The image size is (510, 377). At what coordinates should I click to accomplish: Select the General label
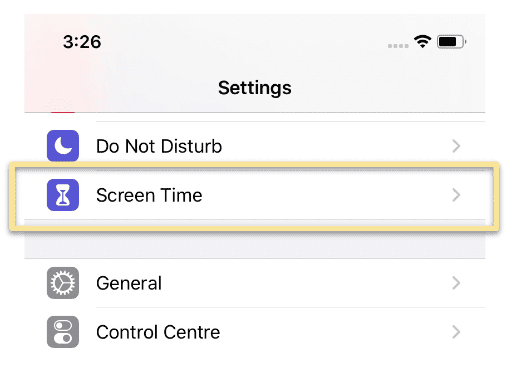[129, 283]
